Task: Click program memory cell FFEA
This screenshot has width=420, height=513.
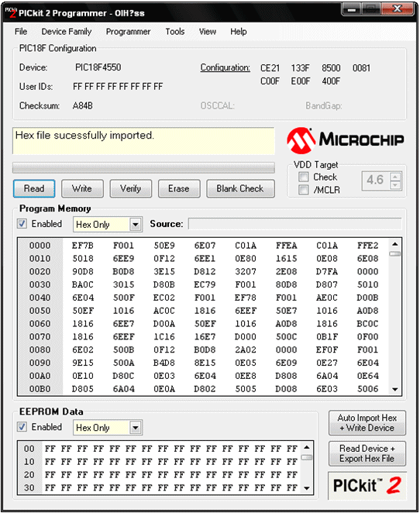Action: point(286,246)
